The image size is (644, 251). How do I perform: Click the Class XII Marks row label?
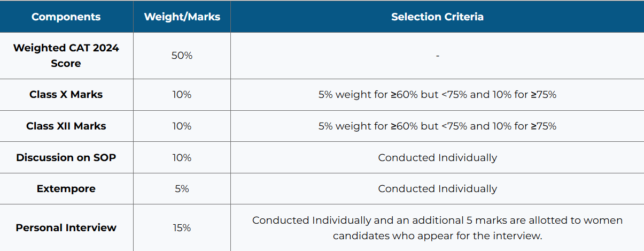tap(66, 126)
